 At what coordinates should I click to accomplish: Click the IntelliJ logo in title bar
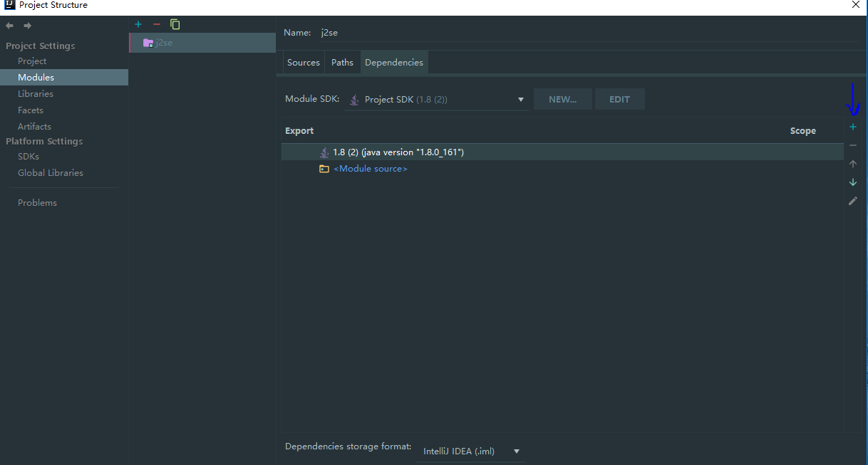point(10,5)
